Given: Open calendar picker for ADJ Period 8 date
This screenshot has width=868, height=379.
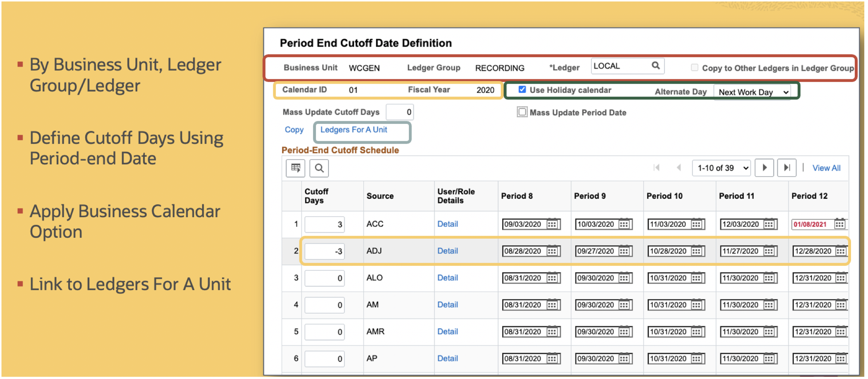Looking at the screenshot, I should pyautogui.click(x=552, y=251).
